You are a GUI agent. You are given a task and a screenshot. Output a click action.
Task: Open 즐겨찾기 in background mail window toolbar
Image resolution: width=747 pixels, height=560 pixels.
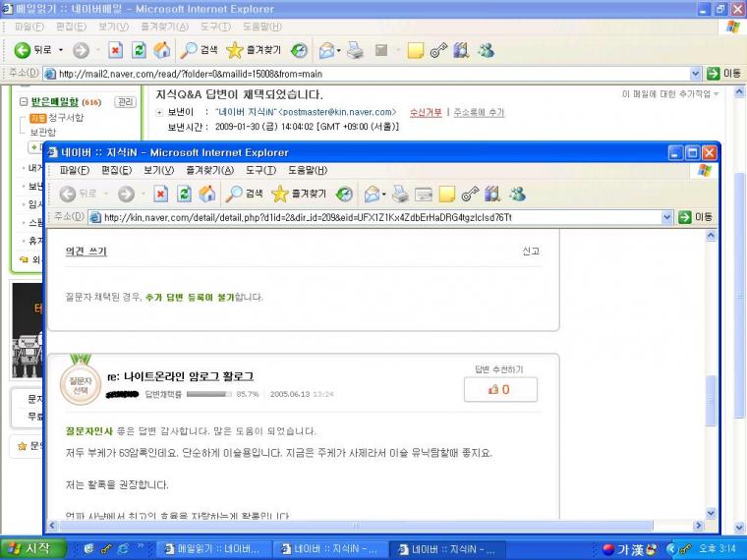(x=254, y=50)
